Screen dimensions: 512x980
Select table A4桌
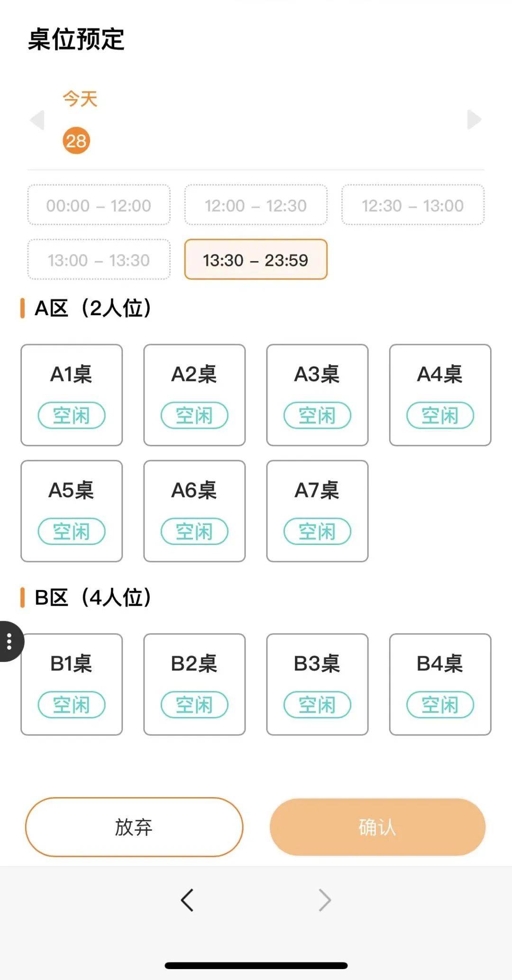(440, 395)
